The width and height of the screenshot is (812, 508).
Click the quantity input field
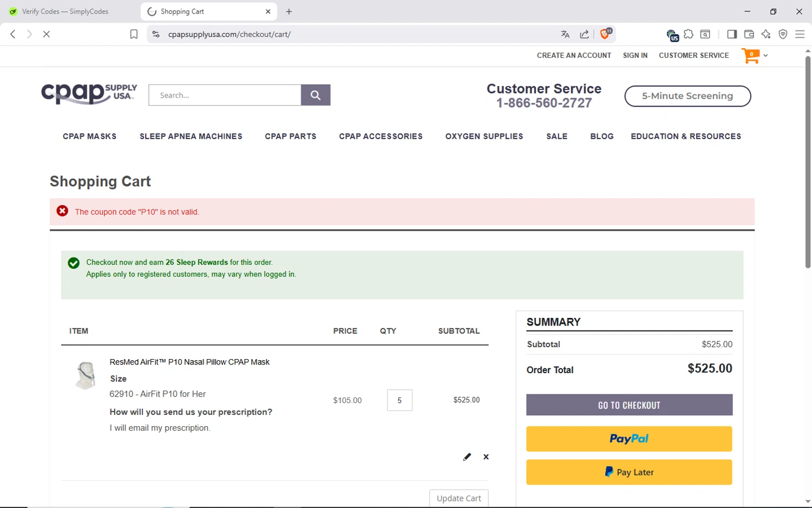[x=400, y=400]
